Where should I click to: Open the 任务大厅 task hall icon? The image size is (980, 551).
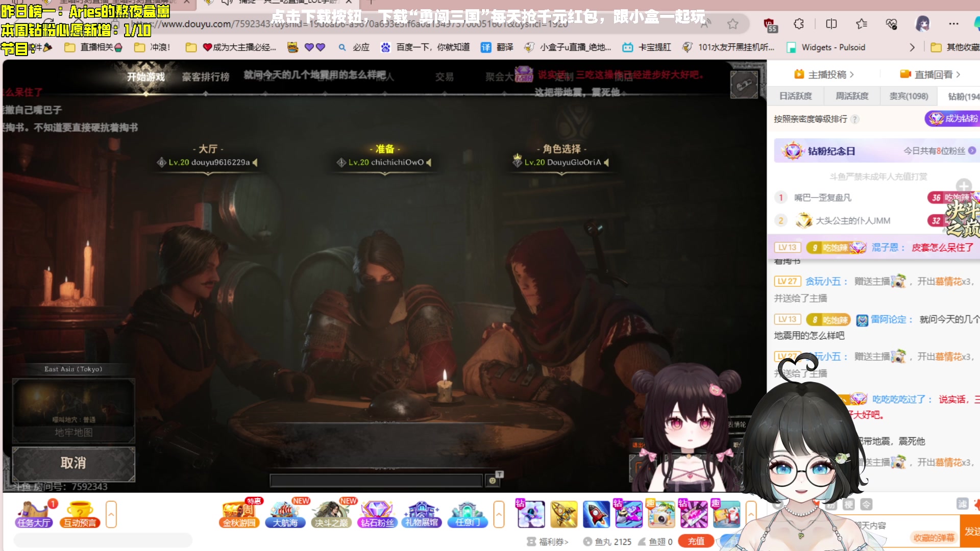pyautogui.click(x=35, y=514)
